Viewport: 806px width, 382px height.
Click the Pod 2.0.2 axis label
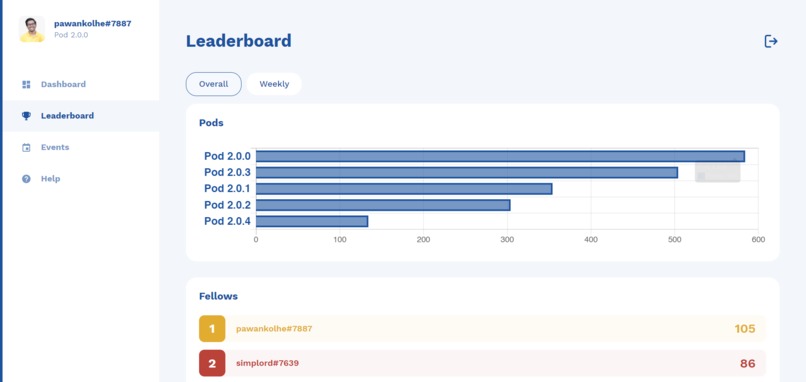[227, 205]
